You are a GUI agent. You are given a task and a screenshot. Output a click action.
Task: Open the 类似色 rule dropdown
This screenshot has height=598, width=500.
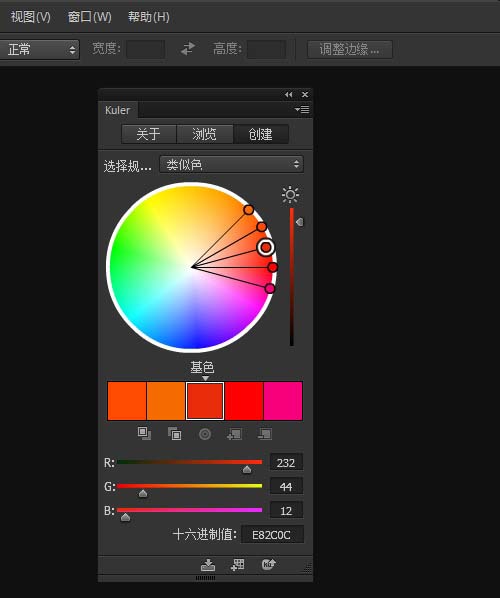[x=232, y=164]
